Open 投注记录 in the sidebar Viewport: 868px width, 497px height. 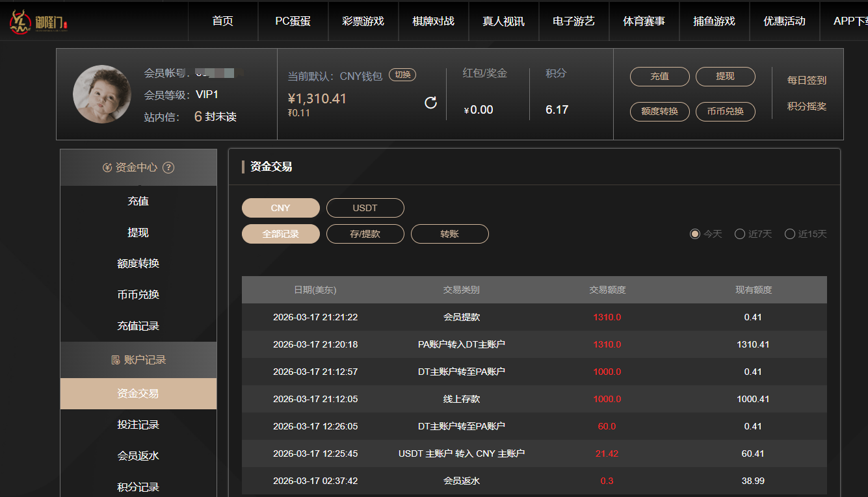(x=138, y=425)
